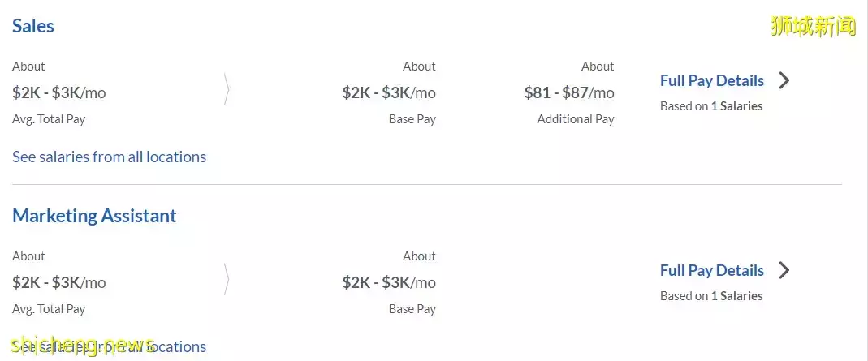The width and height of the screenshot is (868, 361).
Task: Expand Sales pay details chevron arrow
Action: coord(784,80)
